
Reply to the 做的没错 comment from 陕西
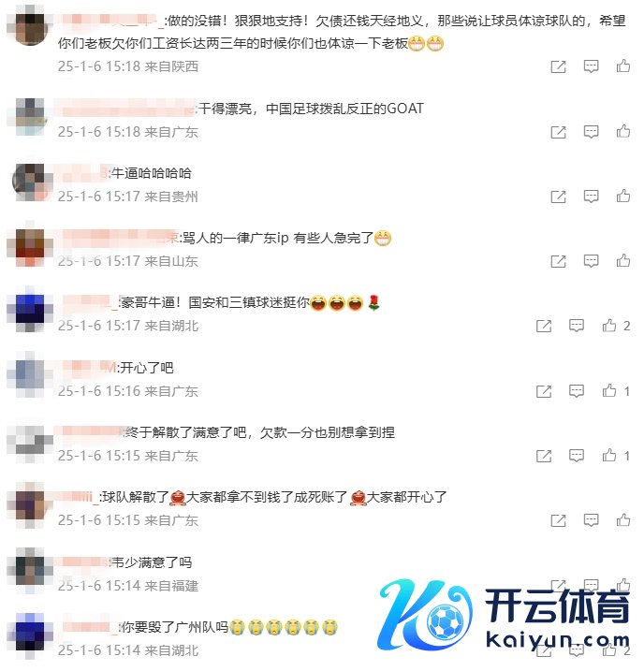591,66
